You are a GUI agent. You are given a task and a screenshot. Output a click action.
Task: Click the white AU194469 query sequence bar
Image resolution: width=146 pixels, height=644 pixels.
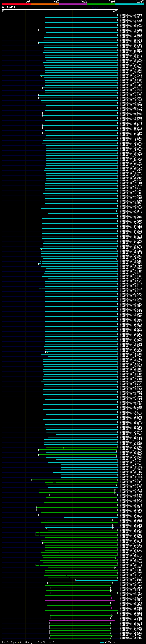[x=60, y=10]
